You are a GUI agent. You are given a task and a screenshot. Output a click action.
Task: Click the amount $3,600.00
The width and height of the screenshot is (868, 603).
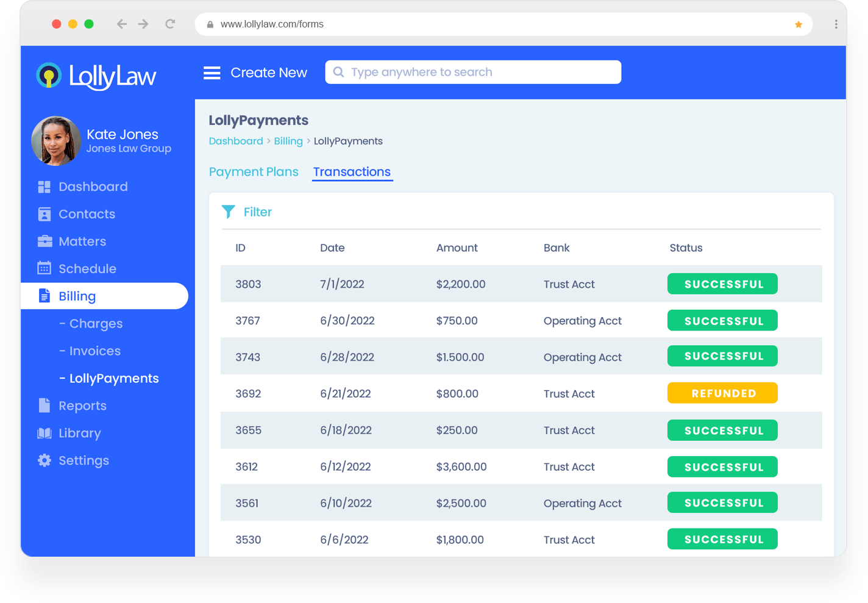[x=461, y=467]
